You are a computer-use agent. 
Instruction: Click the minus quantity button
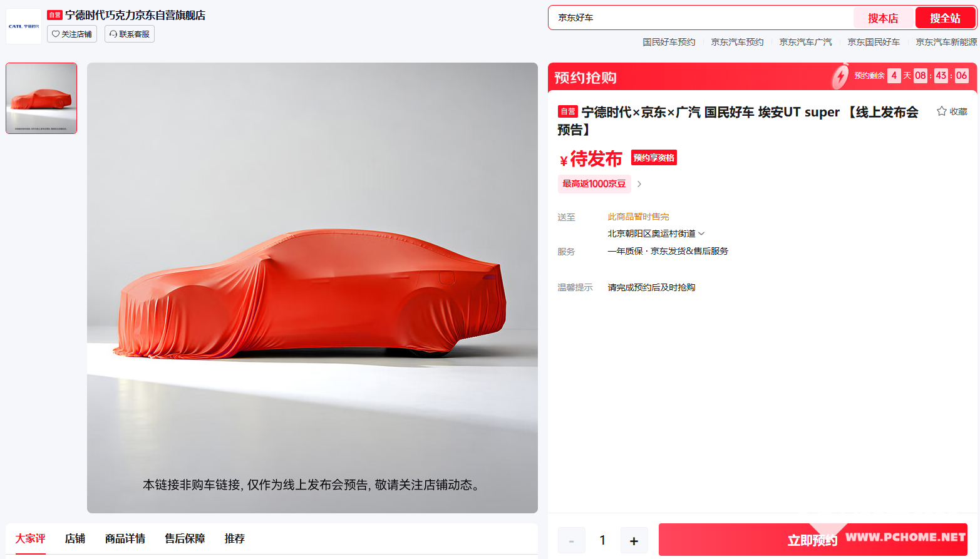(x=571, y=540)
